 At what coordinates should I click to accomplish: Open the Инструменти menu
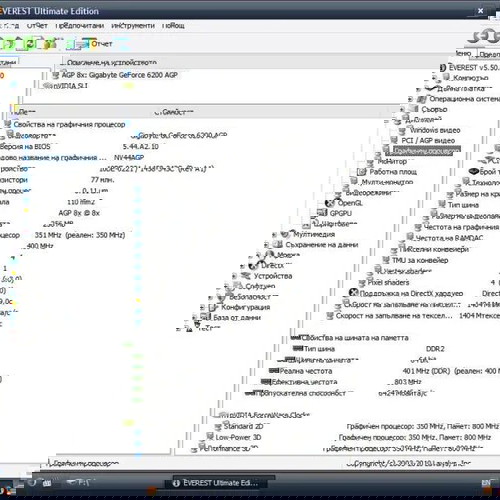[133, 26]
